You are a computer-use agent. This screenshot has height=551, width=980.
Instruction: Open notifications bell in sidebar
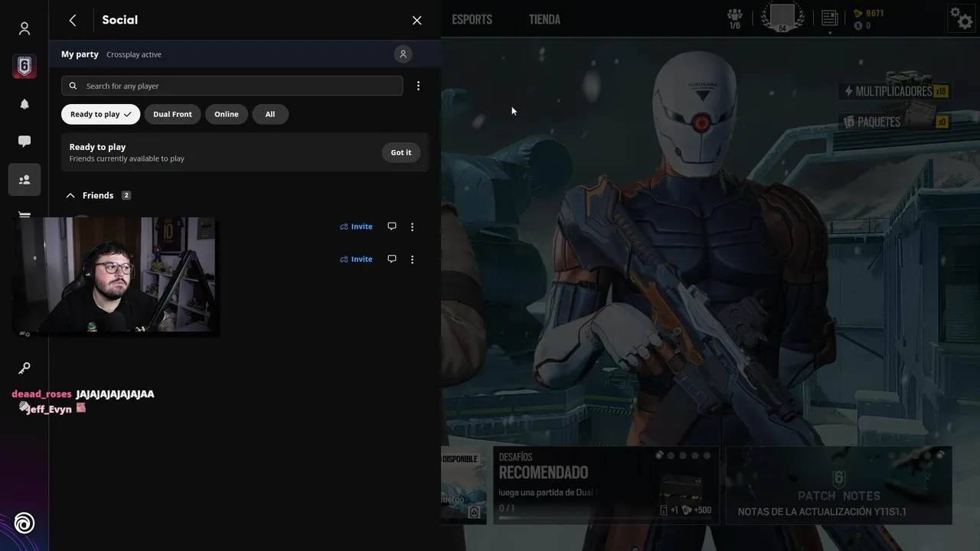pyautogui.click(x=24, y=104)
